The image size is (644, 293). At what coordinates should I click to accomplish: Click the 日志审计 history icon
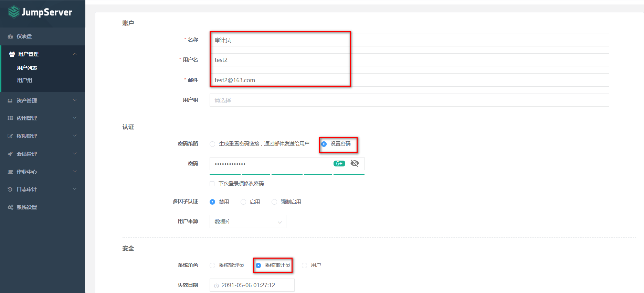10,189
